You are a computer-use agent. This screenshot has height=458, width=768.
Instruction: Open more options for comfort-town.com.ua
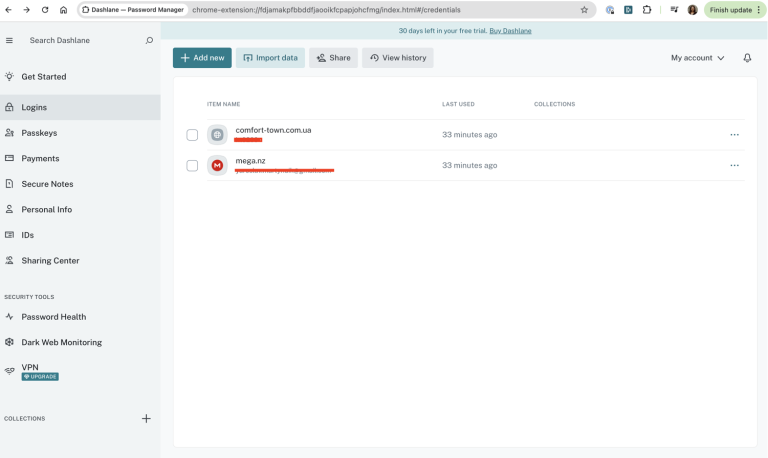[734, 135]
